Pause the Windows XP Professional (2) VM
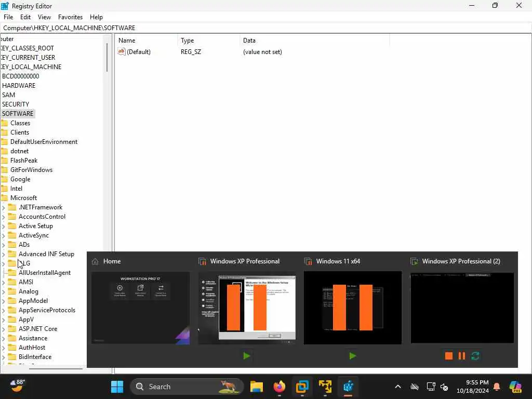 tap(462, 356)
